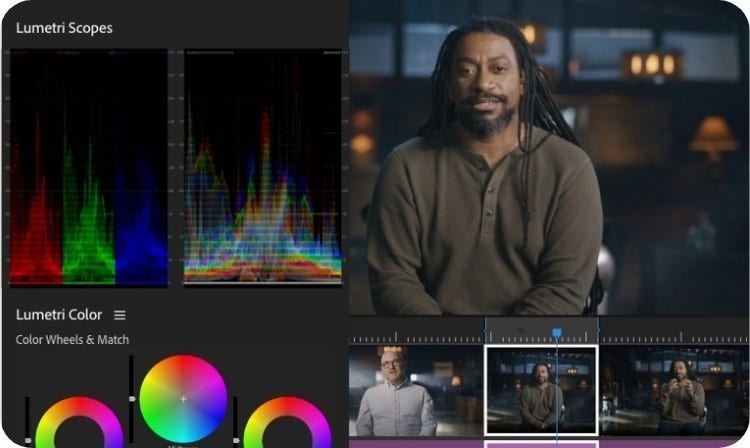This screenshot has width=750, height=448.
Task: Click the RGB waveform scope display
Action: click(x=263, y=167)
